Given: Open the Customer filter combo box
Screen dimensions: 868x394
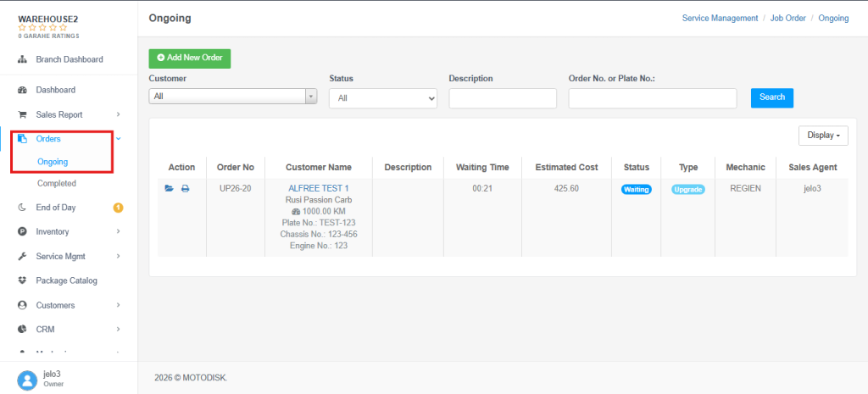Looking at the screenshot, I should [233, 97].
